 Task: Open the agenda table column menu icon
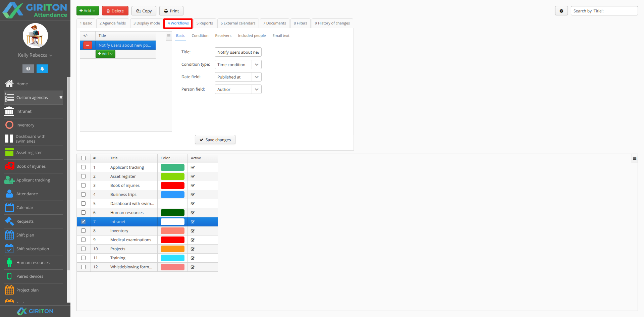pos(635,158)
